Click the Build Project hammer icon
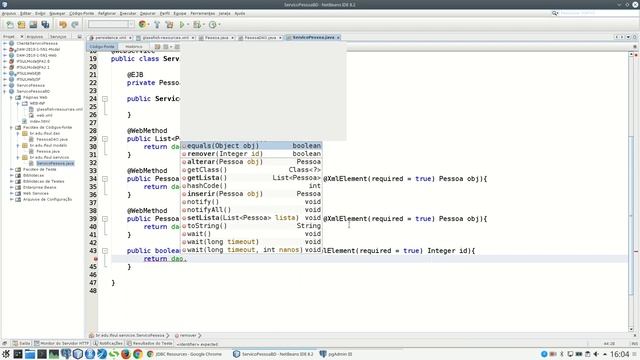The width and height of the screenshot is (640, 360). click(x=157, y=25)
